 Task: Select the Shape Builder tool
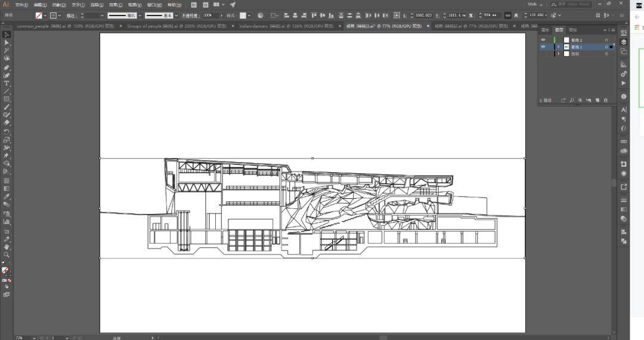(7, 164)
